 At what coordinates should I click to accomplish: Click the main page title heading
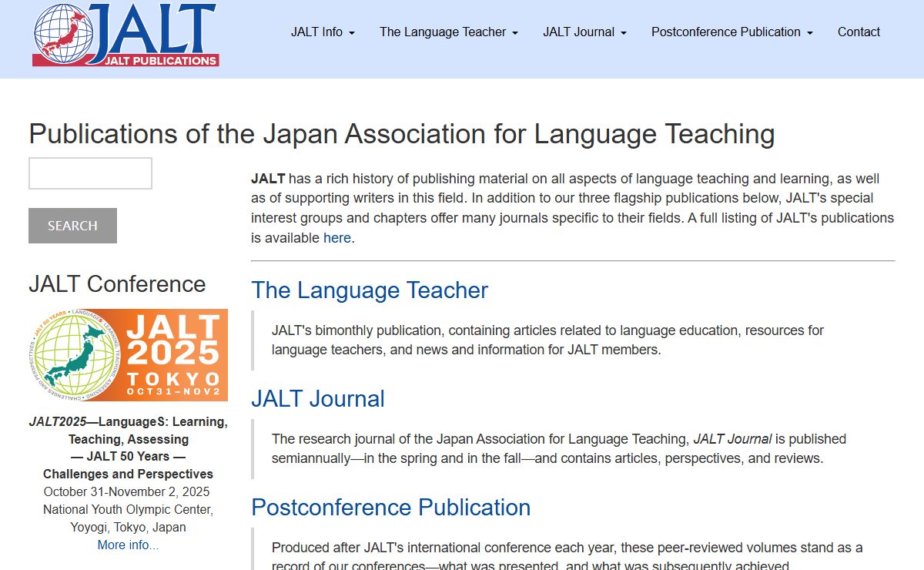click(402, 134)
